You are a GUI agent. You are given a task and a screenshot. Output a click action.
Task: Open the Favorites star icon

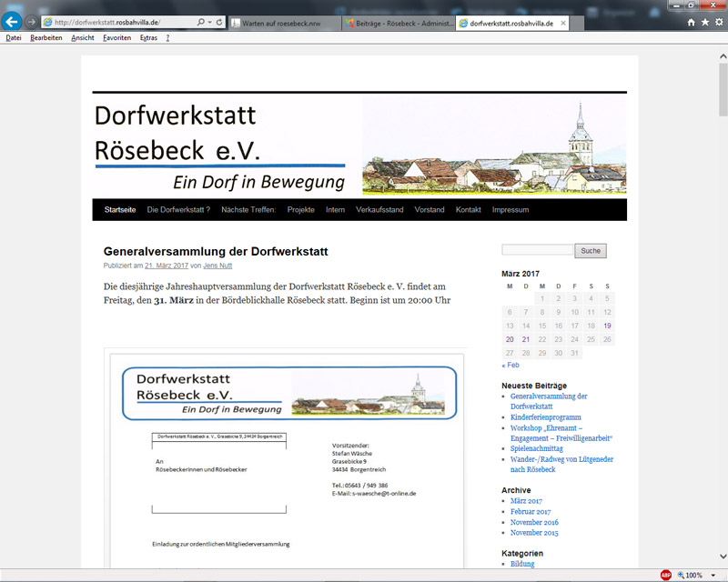(x=704, y=22)
